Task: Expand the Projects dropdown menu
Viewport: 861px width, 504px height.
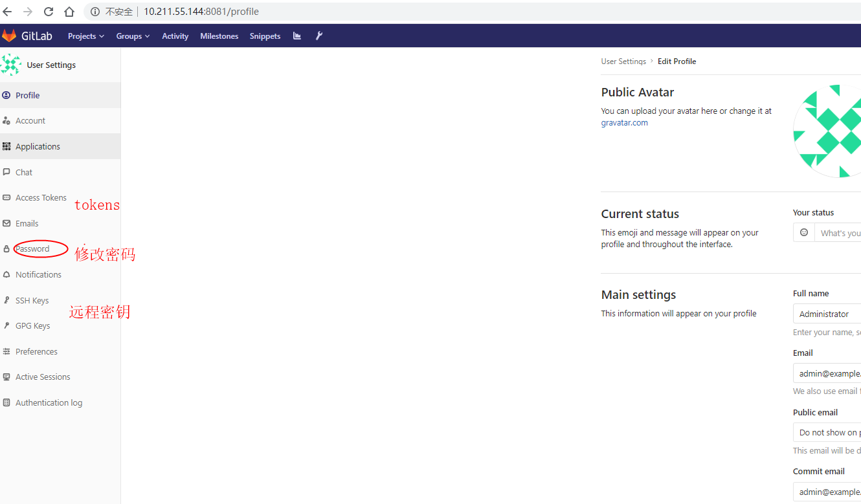Action: [85, 36]
